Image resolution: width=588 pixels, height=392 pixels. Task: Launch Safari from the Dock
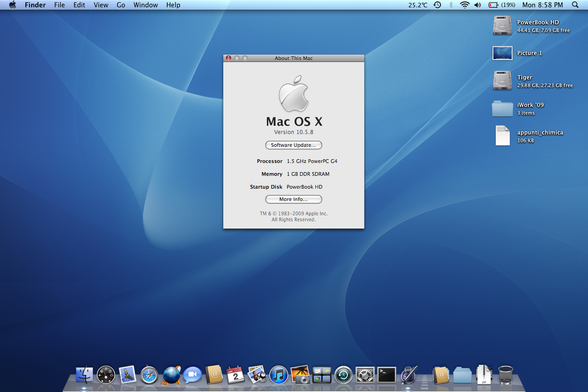pyautogui.click(x=149, y=375)
